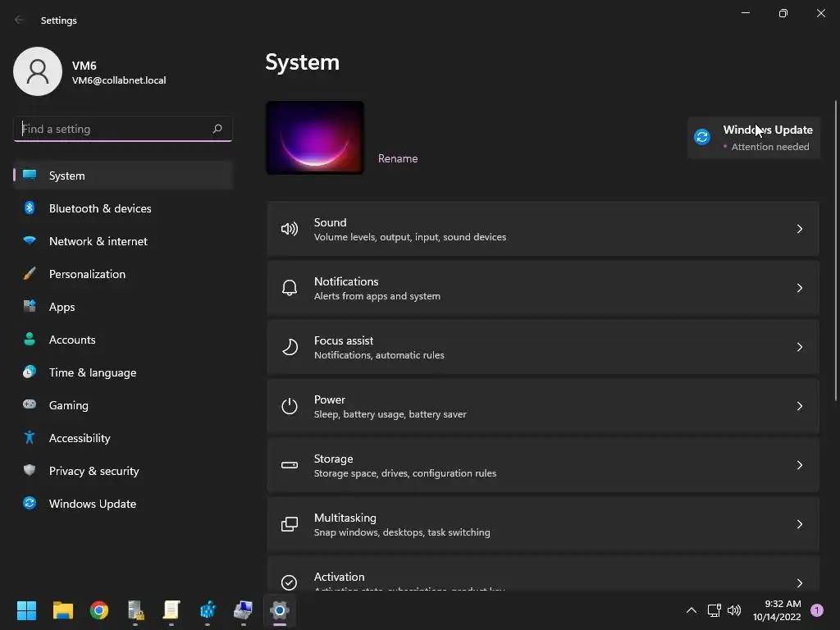Click the Sound speaker icon
Viewport: 840px width, 630px height.
coord(290,230)
